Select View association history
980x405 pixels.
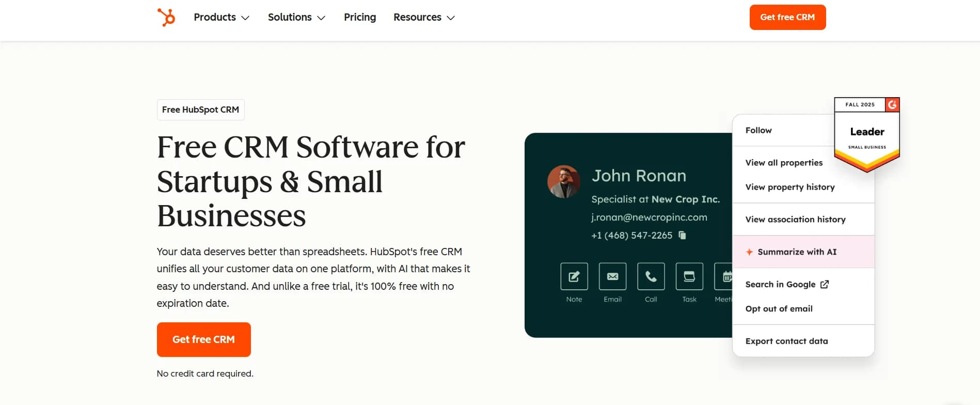point(796,220)
